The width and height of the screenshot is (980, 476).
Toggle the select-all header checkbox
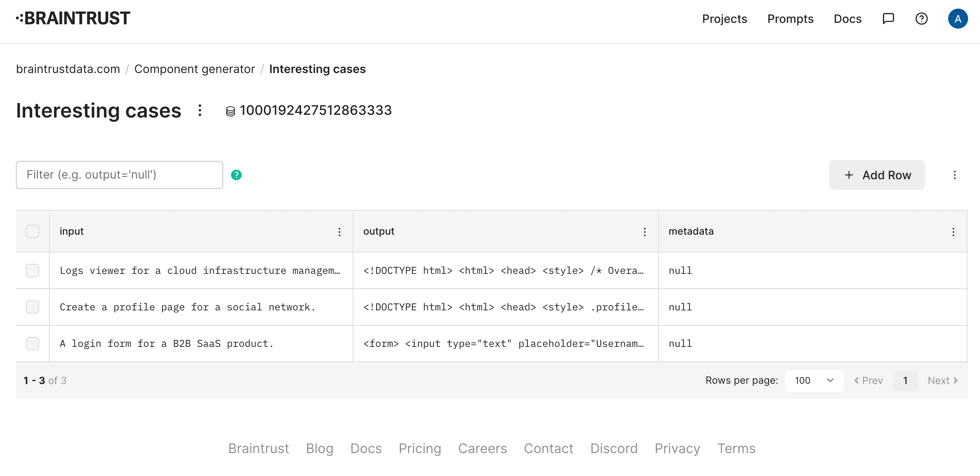tap(32, 231)
